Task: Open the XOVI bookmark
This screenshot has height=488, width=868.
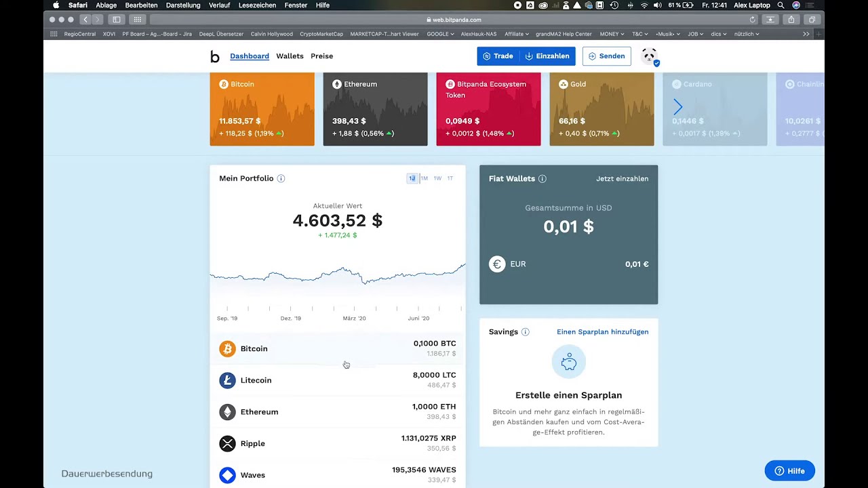Action: pyautogui.click(x=109, y=34)
